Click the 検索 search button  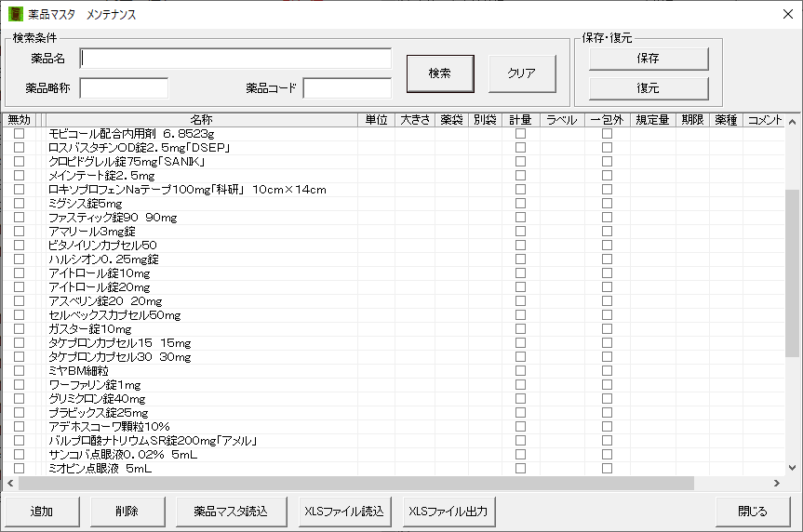point(440,73)
